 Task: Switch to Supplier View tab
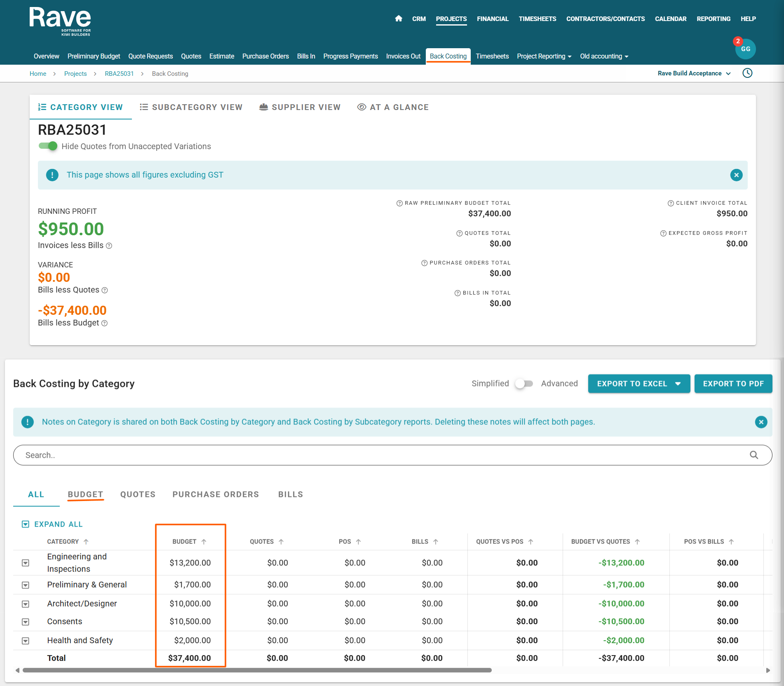(x=300, y=107)
